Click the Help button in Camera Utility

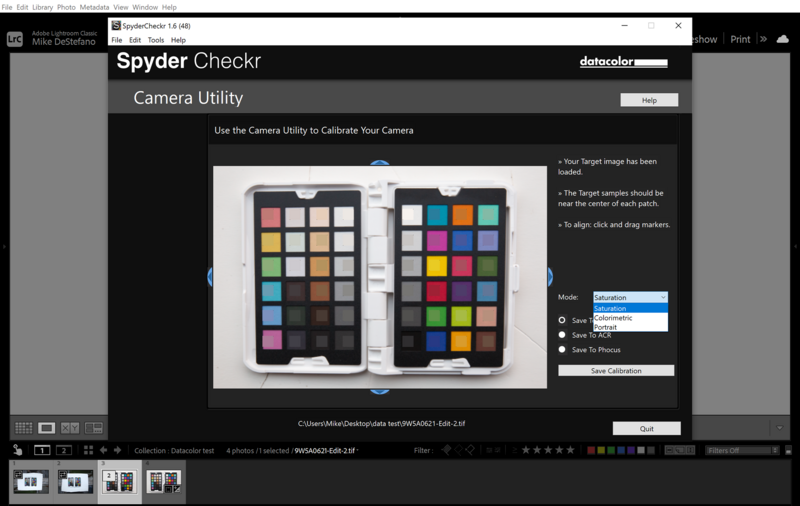click(x=649, y=100)
